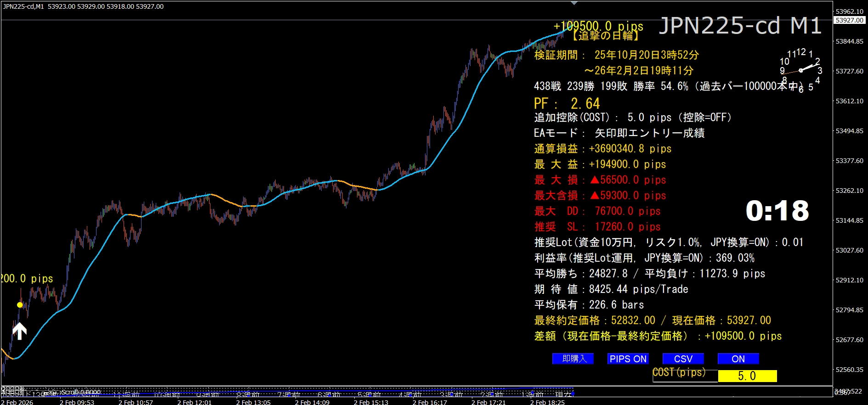
Task: Click the 検証期間 start date line
Action: [616, 55]
